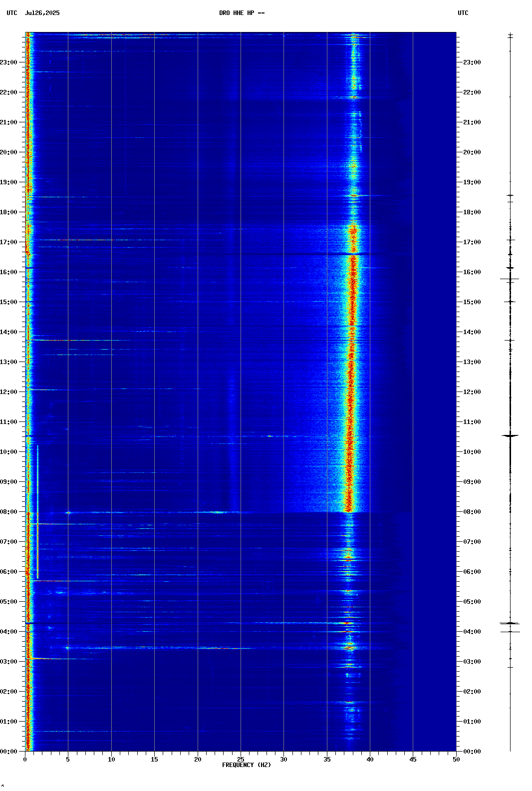Click the 07:00 label on the right time axis
Viewport: 532px width, 791px height.
pyautogui.click(x=472, y=542)
